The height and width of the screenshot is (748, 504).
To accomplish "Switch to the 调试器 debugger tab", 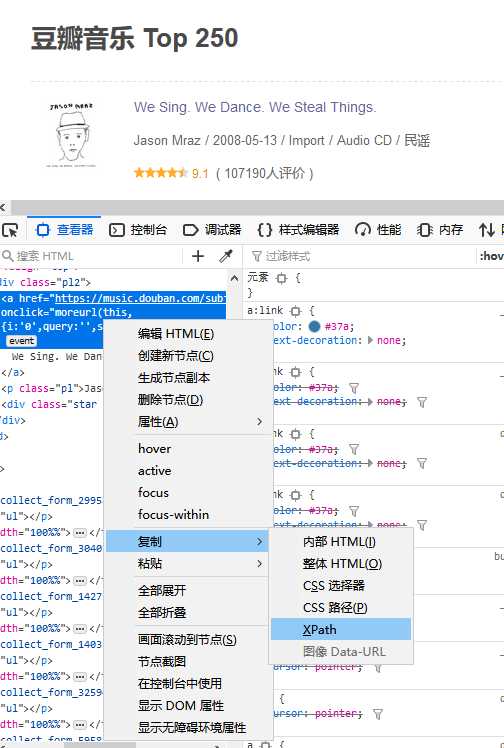I will pyautogui.click(x=212, y=230).
